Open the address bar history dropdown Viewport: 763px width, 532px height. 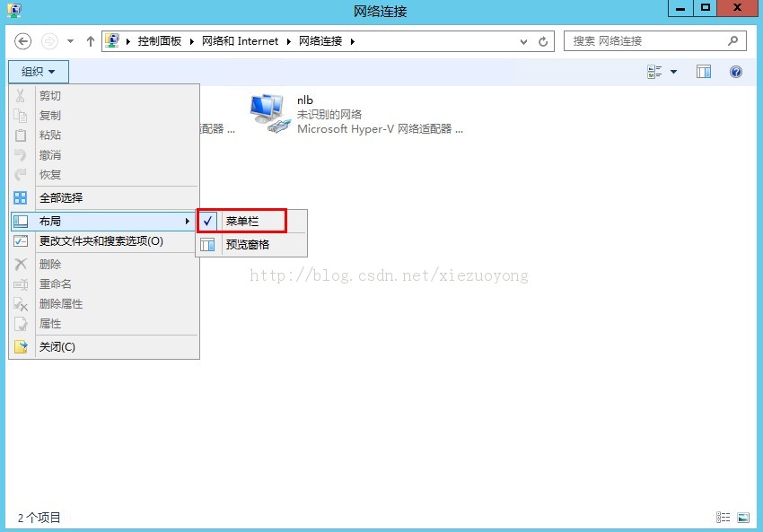(523, 42)
